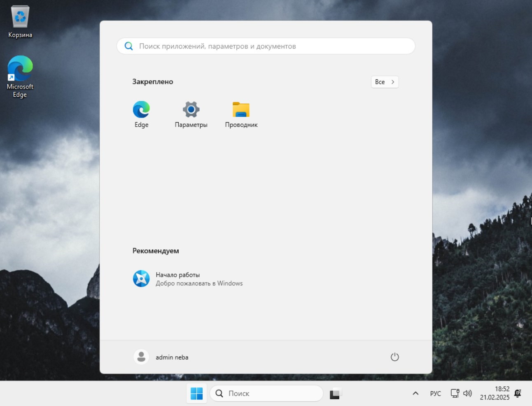Select Microsoft Edge desktop shortcut
The height and width of the screenshot is (406, 532).
click(x=20, y=77)
